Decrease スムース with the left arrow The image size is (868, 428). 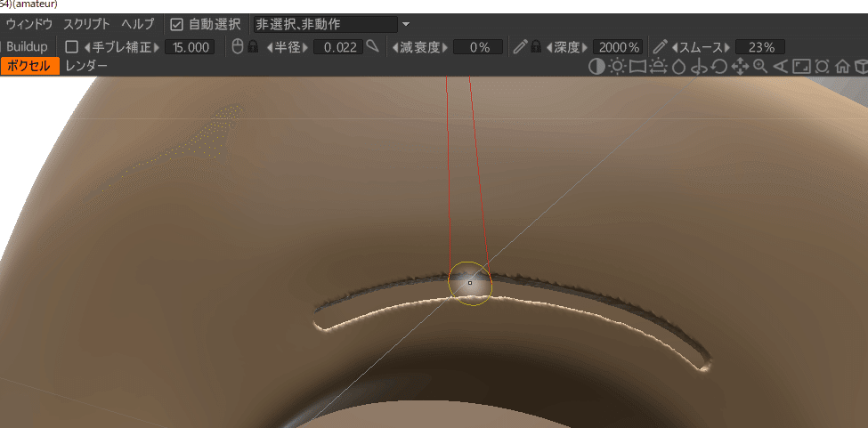tap(675, 47)
